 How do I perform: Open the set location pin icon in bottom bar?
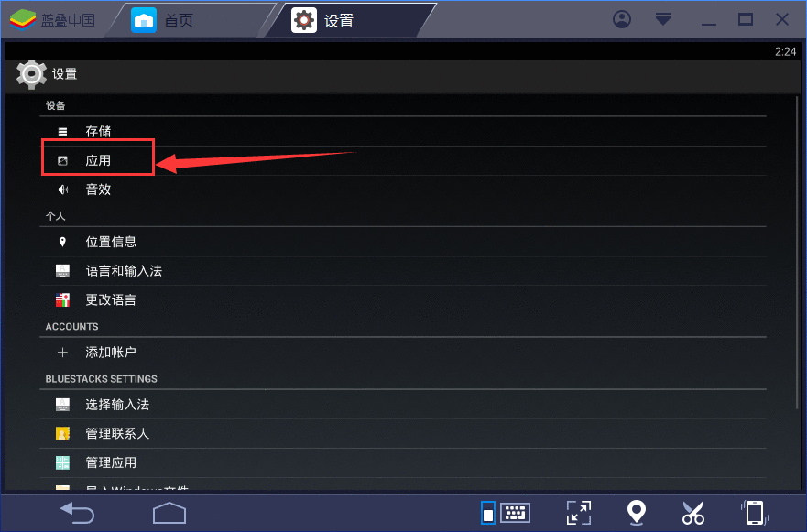pyautogui.click(x=637, y=513)
